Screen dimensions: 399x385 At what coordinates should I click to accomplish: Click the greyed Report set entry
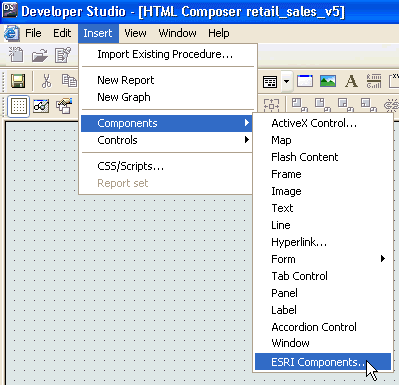tap(167, 183)
